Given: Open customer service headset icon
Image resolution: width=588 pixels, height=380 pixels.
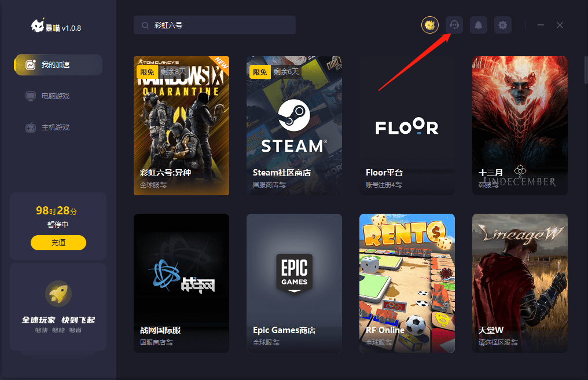Looking at the screenshot, I should click(454, 25).
